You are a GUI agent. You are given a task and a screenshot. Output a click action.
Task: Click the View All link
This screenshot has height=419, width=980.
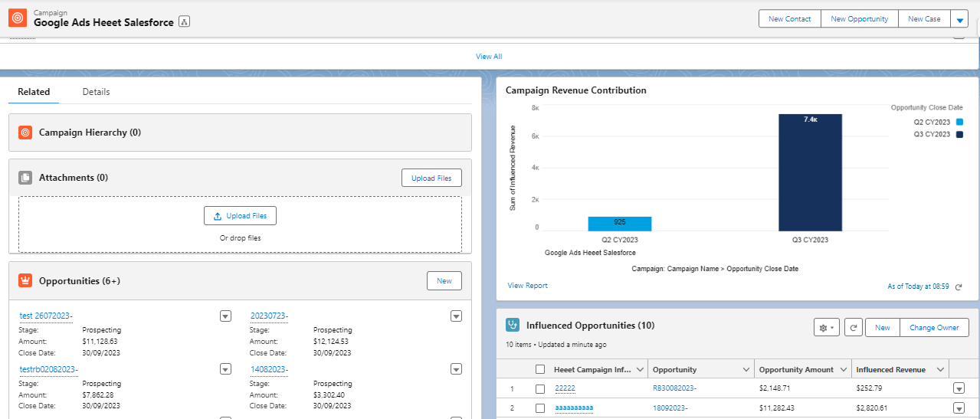point(489,57)
